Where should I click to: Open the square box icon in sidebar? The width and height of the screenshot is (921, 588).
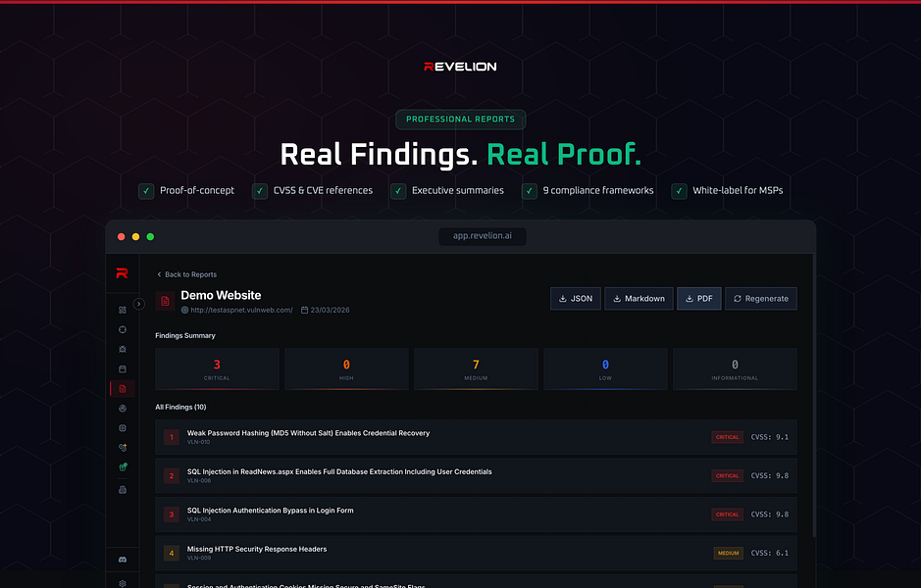123,428
